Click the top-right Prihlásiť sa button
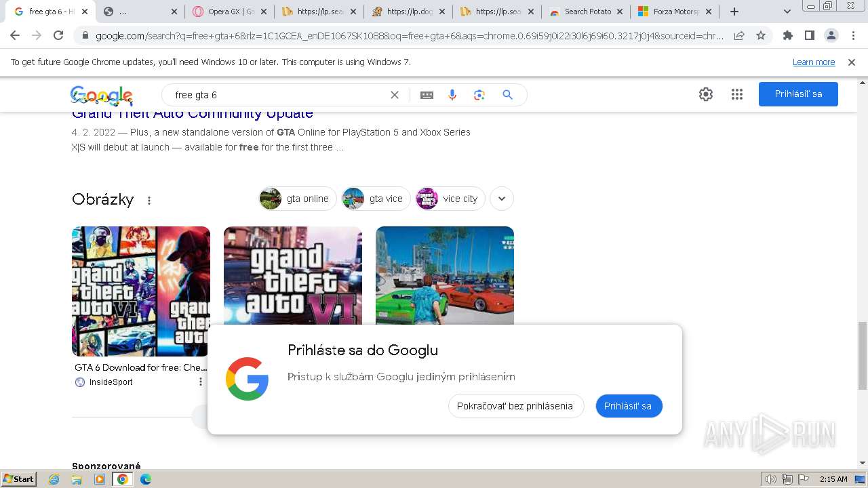 pyautogui.click(x=798, y=94)
